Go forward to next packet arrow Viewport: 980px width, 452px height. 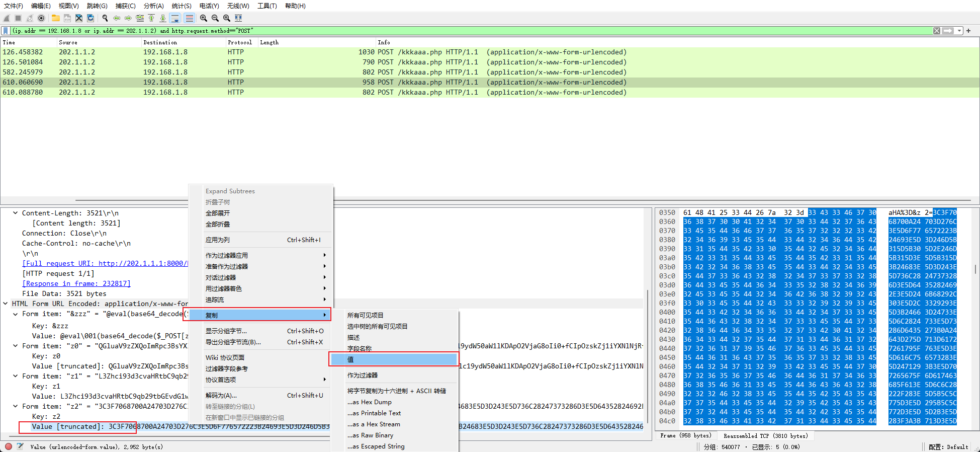[128, 18]
